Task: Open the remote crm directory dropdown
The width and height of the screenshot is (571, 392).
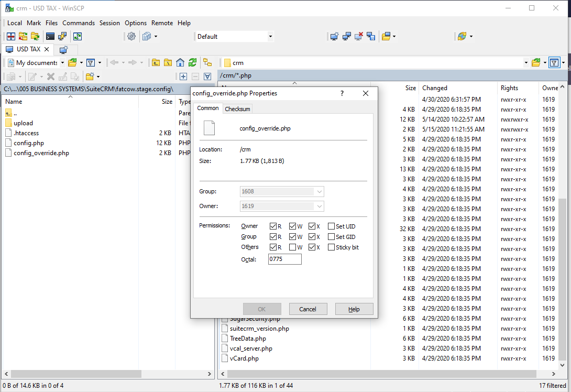Action: pos(526,63)
